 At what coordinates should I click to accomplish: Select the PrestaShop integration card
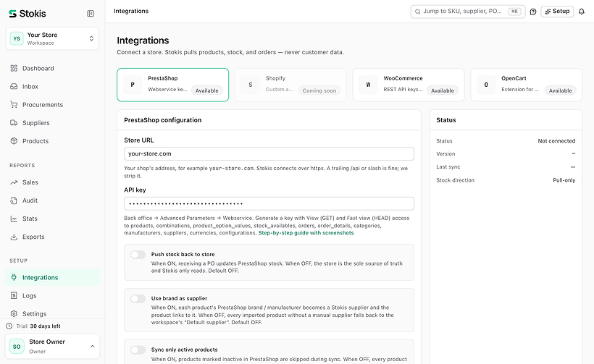tap(172, 85)
